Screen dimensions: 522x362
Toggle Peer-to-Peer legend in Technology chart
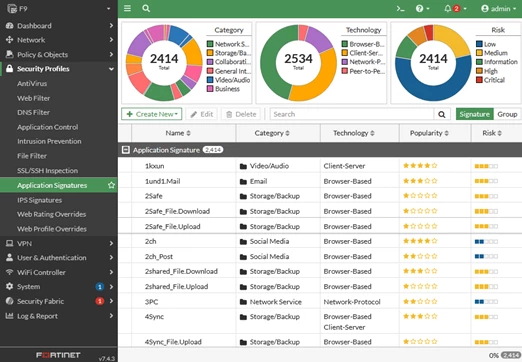coord(363,71)
